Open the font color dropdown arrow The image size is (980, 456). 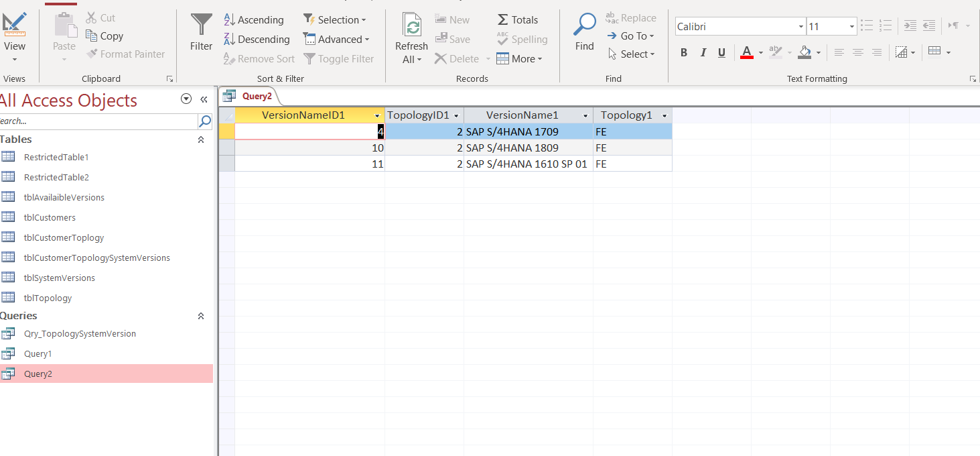pos(761,53)
